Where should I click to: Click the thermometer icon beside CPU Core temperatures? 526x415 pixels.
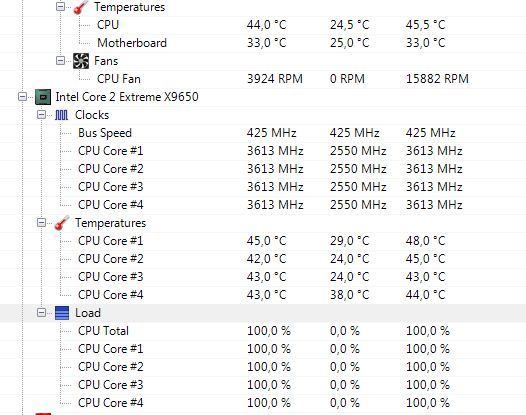coord(62,223)
